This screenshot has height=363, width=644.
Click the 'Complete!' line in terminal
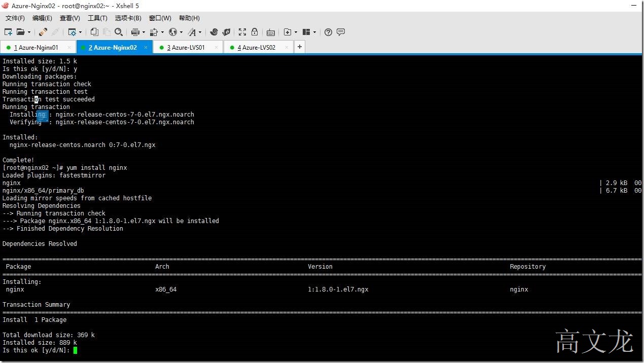(x=18, y=160)
